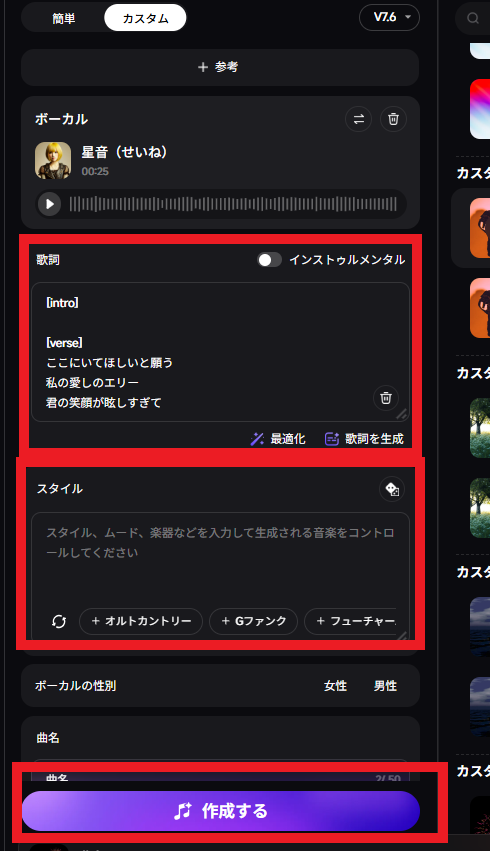
Task: Click the + 参考 reference button
Action: (220, 67)
